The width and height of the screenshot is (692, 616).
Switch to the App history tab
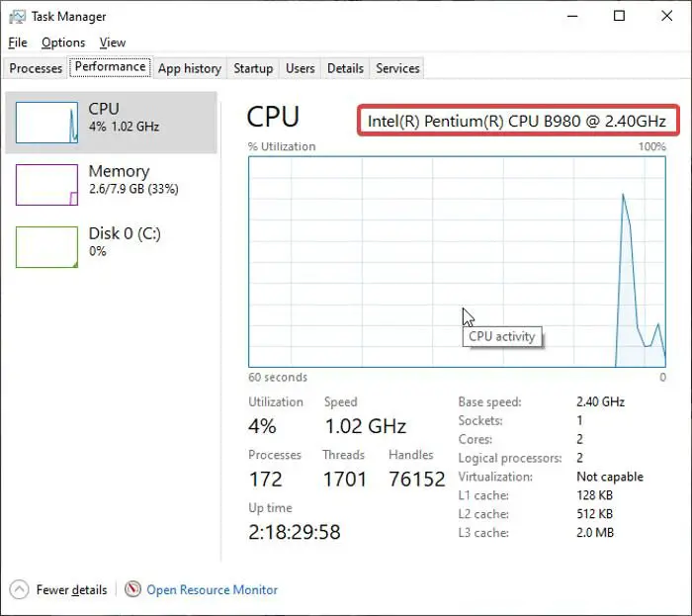point(190,68)
